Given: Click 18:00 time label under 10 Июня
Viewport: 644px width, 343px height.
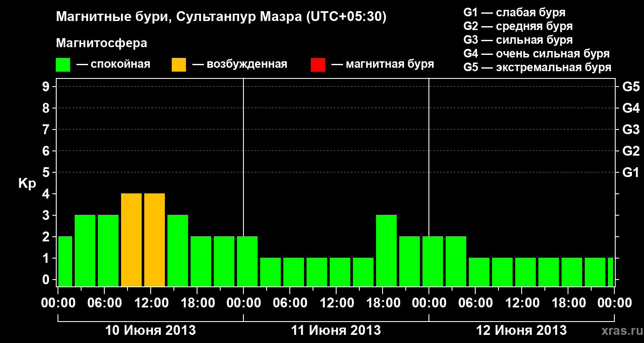Looking at the screenshot, I should [197, 303].
